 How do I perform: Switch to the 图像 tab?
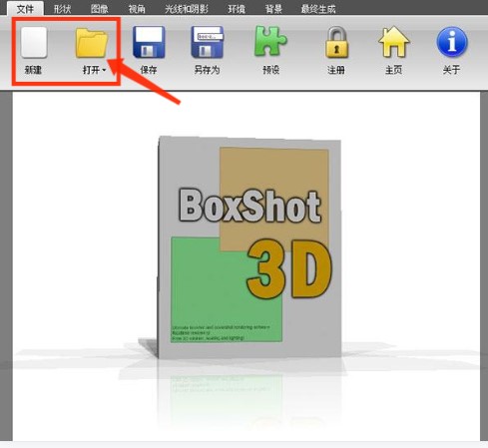click(x=100, y=9)
